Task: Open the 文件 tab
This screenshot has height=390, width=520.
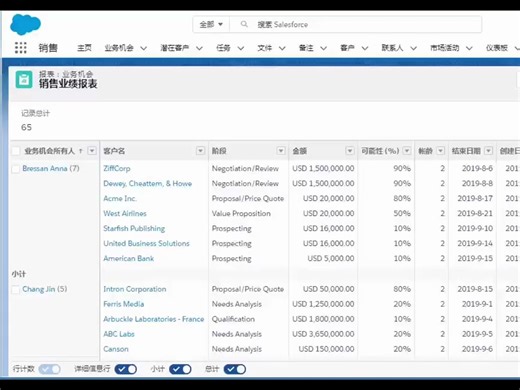Action: tap(264, 48)
